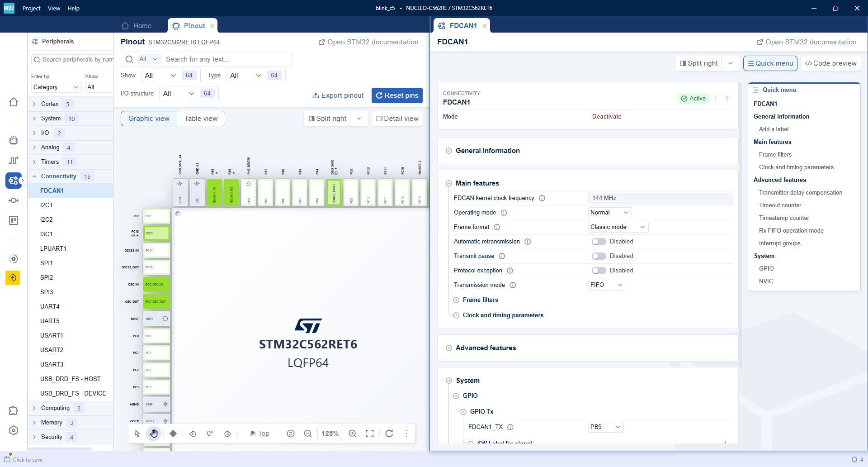
Task: Open Code preview
Action: (830, 63)
